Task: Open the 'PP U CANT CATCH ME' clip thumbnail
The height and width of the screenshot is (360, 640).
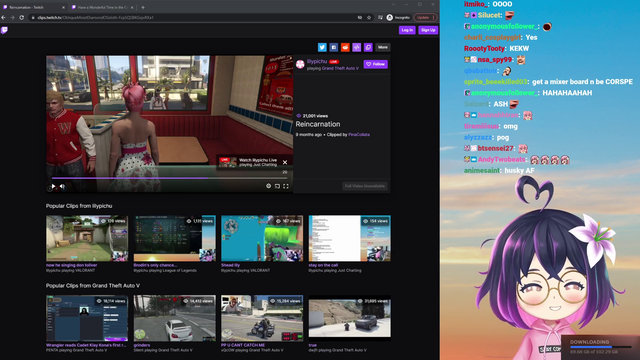Action: click(x=262, y=318)
